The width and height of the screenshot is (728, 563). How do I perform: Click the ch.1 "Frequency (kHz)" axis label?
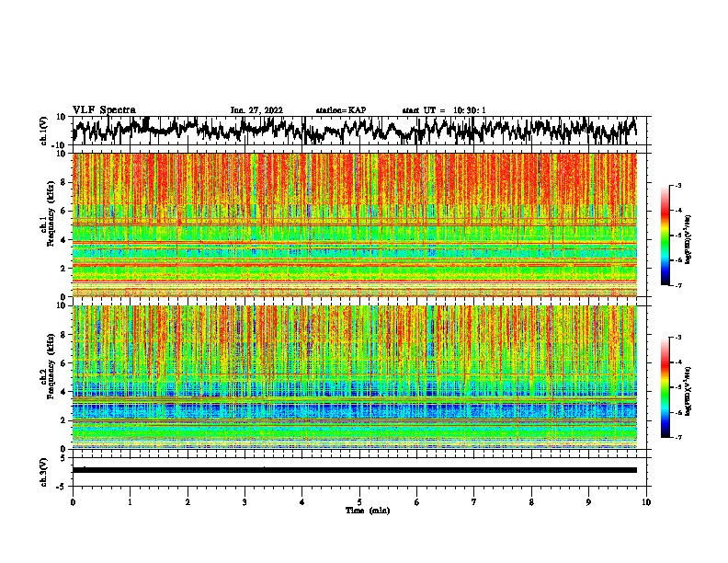[x=51, y=214]
